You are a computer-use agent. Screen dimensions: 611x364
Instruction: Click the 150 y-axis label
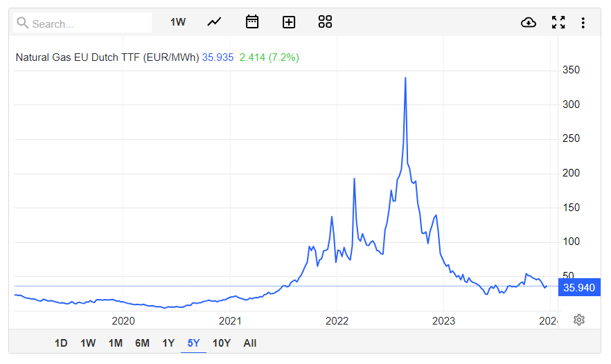(x=571, y=208)
